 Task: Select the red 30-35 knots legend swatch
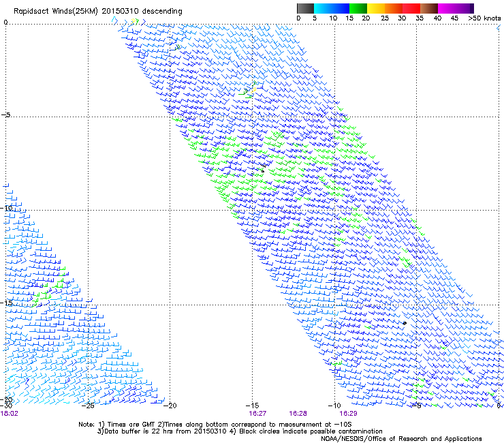[411, 8]
